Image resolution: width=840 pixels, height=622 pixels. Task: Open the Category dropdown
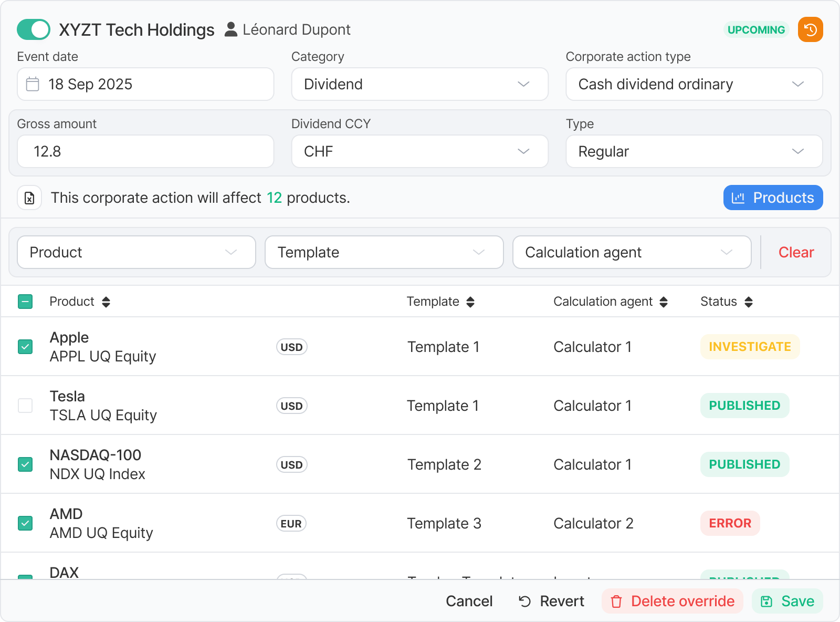[x=419, y=84]
